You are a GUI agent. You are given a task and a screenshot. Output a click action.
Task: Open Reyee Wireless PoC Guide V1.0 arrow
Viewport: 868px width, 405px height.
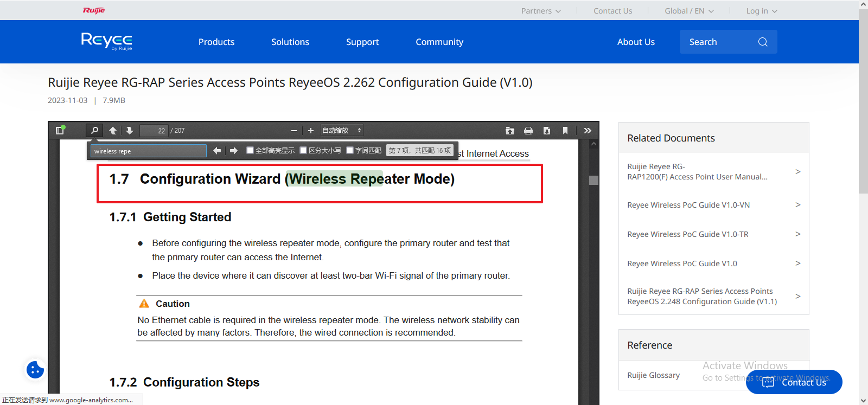click(798, 263)
